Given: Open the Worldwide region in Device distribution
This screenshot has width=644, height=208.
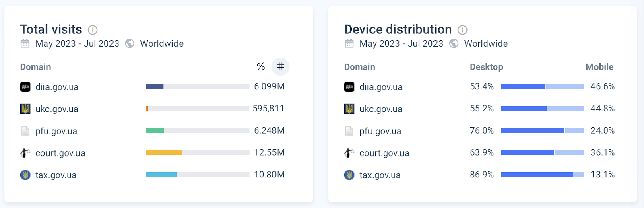Looking at the screenshot, I should (x=486, y=43).
